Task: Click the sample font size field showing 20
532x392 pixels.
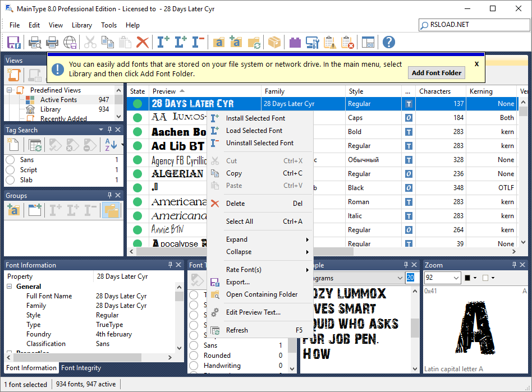Action: coord(411,278)
